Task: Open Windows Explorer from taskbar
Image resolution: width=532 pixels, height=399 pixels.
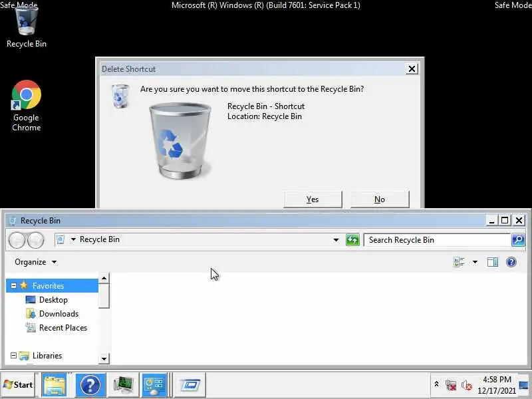Action: (54, 385)
